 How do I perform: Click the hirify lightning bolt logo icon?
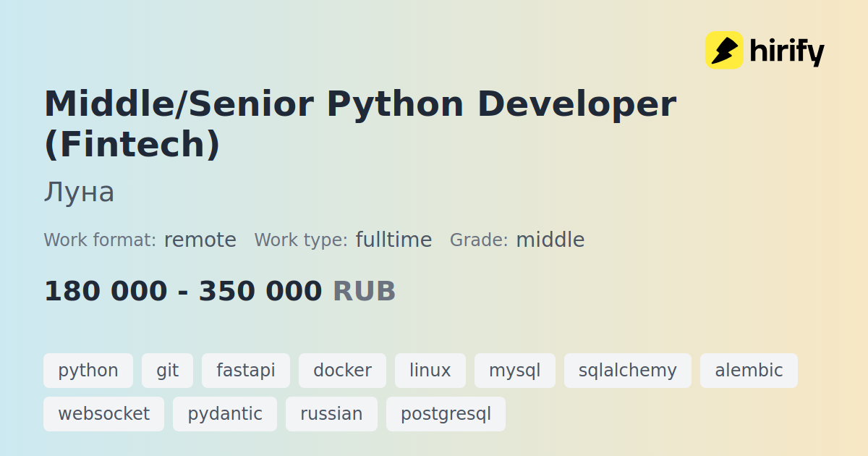click(724, 50)
